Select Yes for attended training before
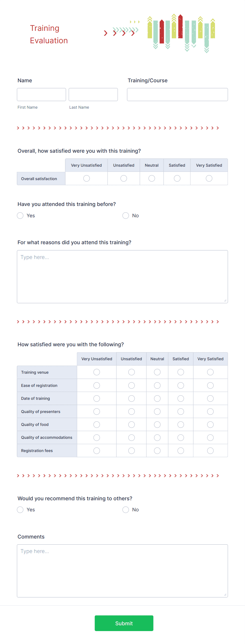This screenshot has width=245, height=644. (20, 216)
